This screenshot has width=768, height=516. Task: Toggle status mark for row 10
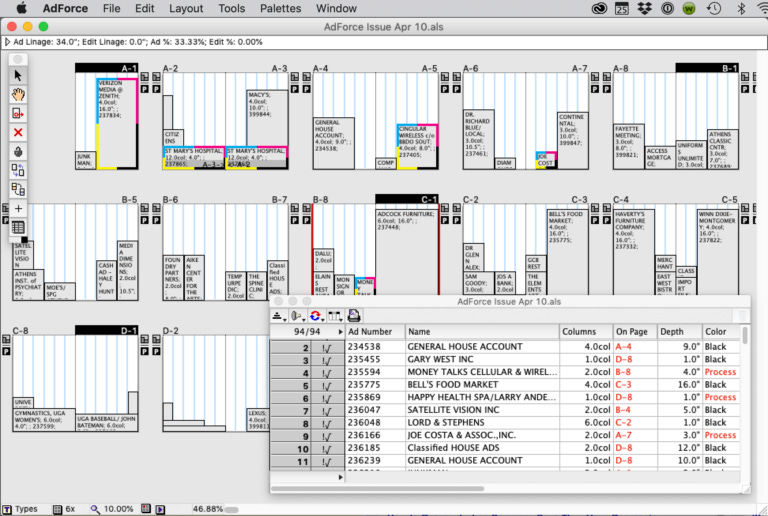tap(327, 449)
